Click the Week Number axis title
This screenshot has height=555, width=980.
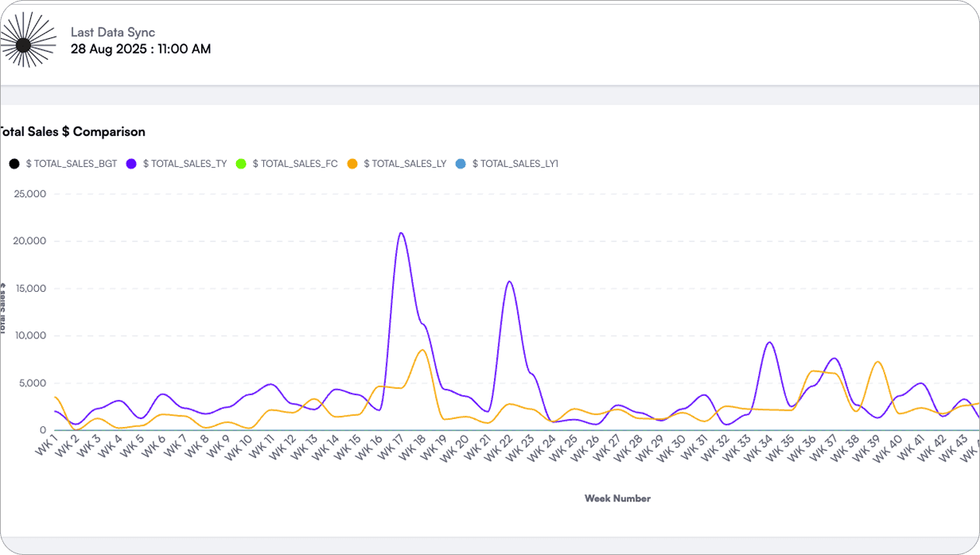[617, 498]
